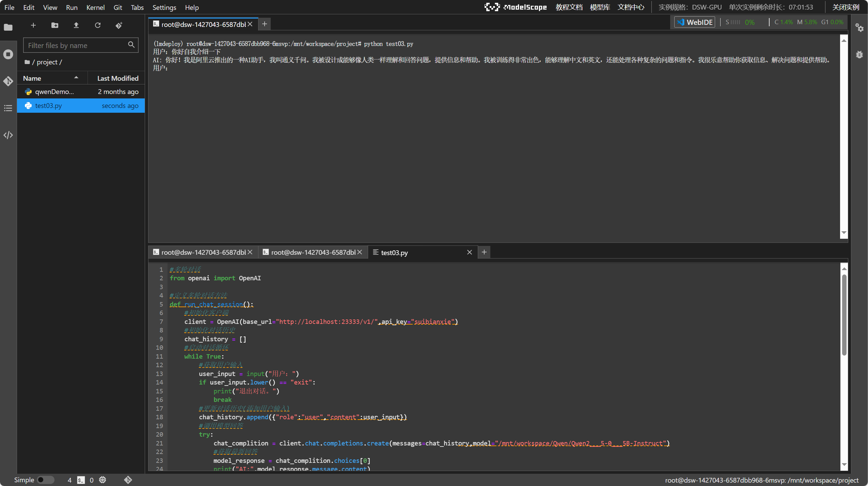Open the property inspector gear icon

click(859, 28)
